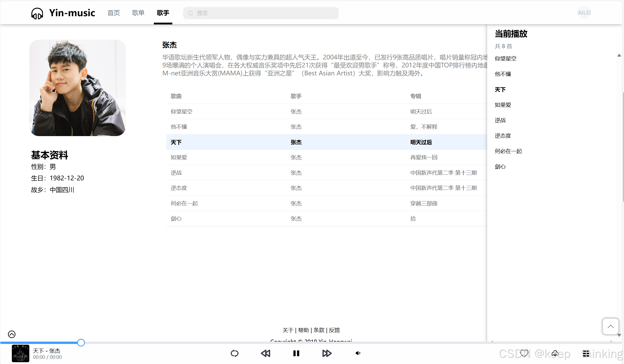
Task: Click the volume speaker icon
Action: pyautogui.click(x=358, y=353)
